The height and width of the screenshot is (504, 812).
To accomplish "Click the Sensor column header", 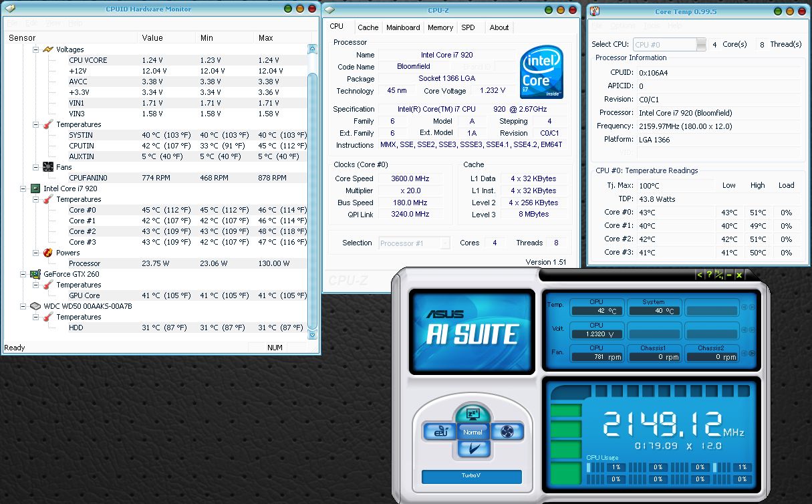I will pyautogui.click(x=70, y=38).
